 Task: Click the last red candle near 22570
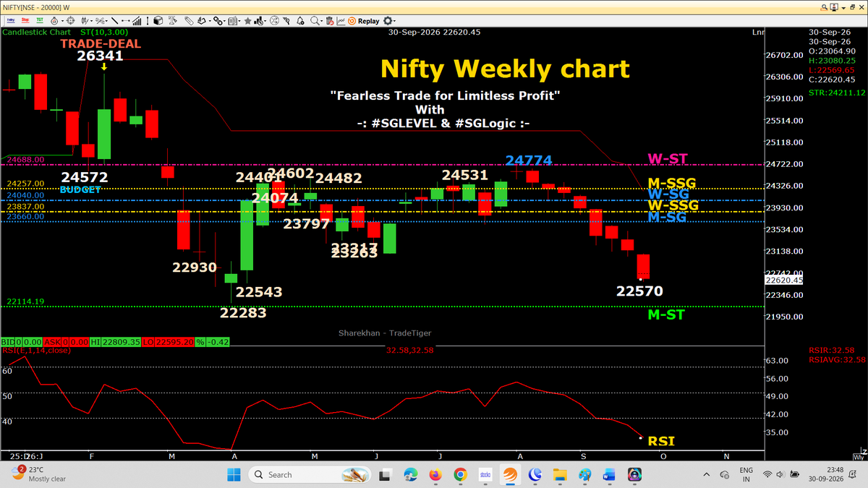[643, 266]
